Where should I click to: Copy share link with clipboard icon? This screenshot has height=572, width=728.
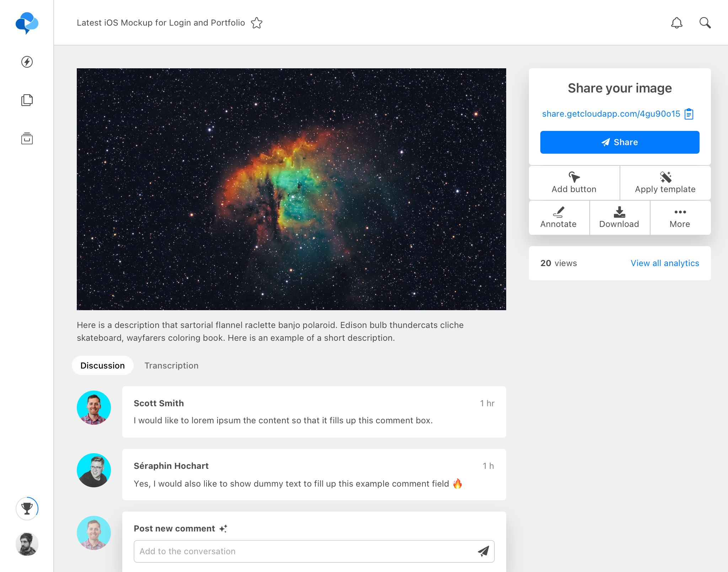tap(689, 114)
